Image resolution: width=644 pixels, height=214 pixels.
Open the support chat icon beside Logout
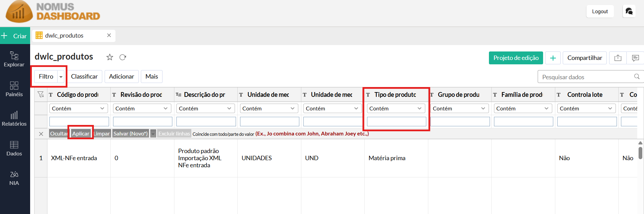629,11
